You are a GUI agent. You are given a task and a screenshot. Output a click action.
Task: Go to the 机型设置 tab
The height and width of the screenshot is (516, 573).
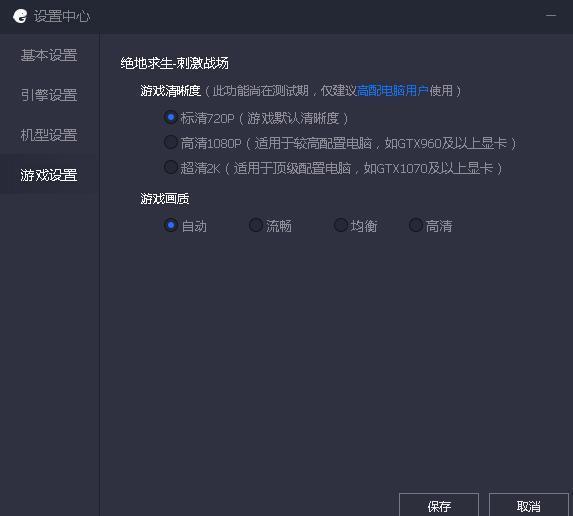click(49, 135)
